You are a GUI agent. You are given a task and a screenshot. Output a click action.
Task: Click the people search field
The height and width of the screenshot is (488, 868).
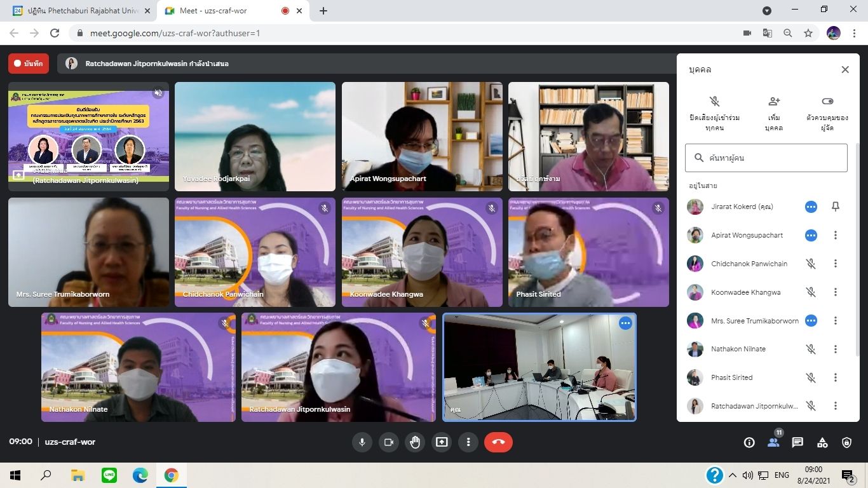(766, 158)
